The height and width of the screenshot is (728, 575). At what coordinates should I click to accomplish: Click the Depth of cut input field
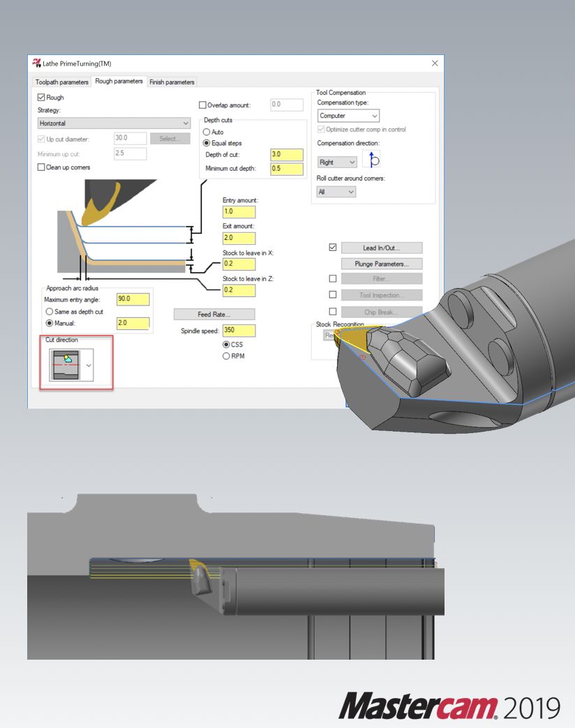(x=286, y=155)
